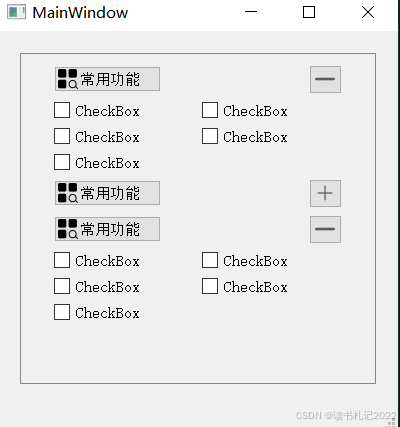The width and height of the screenshot is (400, 427).
Task: Expand the second section with plus button
Action: pyautogui.click(x=325, y=194)
